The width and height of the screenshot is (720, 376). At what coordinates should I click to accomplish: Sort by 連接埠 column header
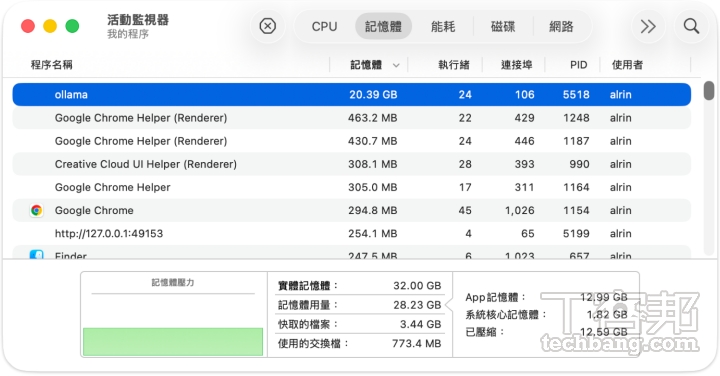click(517, 65)
